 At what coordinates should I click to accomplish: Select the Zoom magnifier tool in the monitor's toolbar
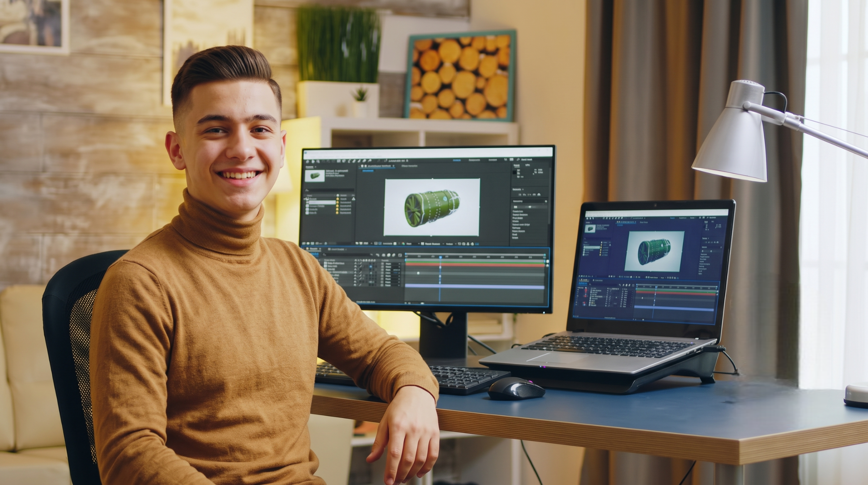coord(318,161)
